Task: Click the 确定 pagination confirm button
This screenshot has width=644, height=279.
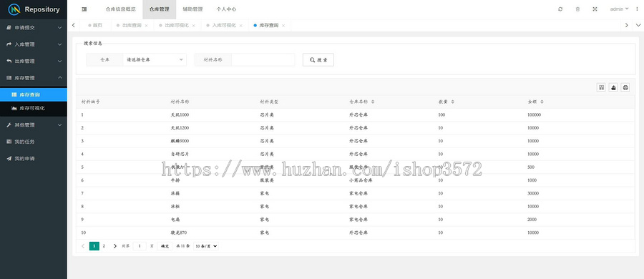Action: tap(165, 246)
